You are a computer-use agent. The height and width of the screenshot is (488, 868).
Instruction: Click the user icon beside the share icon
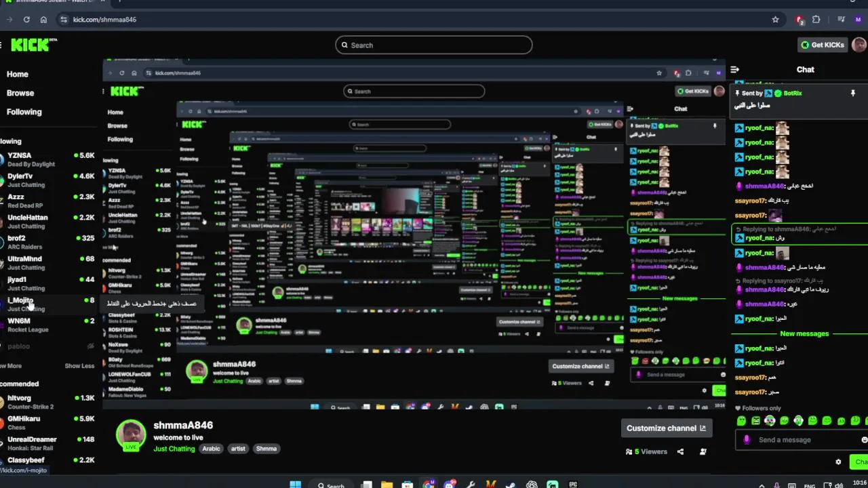click(x=703, y=451)
